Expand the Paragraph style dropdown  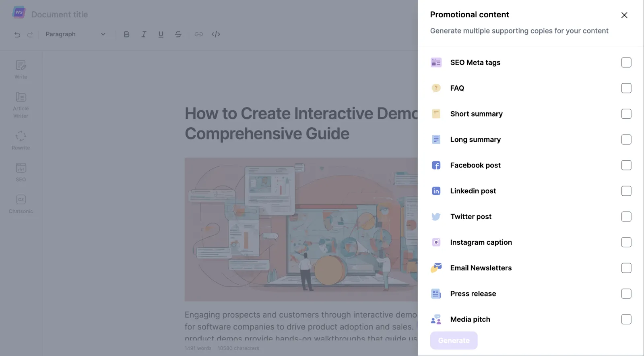[x=75, y=34]
